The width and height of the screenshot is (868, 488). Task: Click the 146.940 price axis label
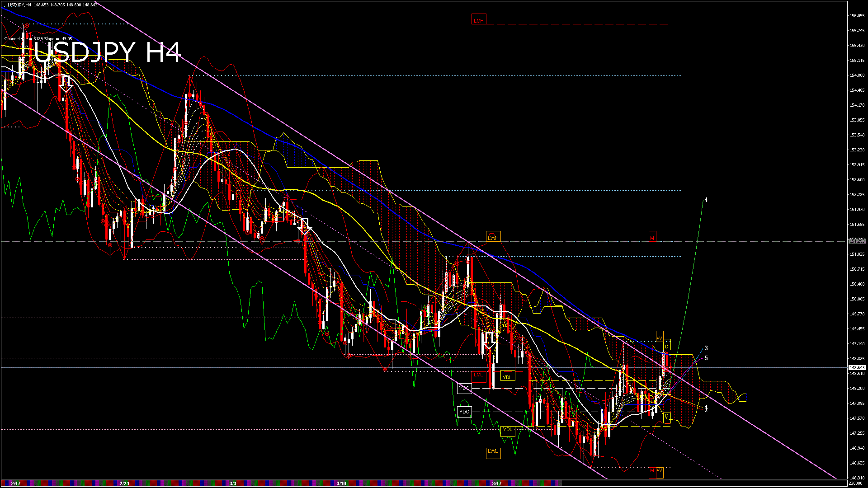pos(857,448)
